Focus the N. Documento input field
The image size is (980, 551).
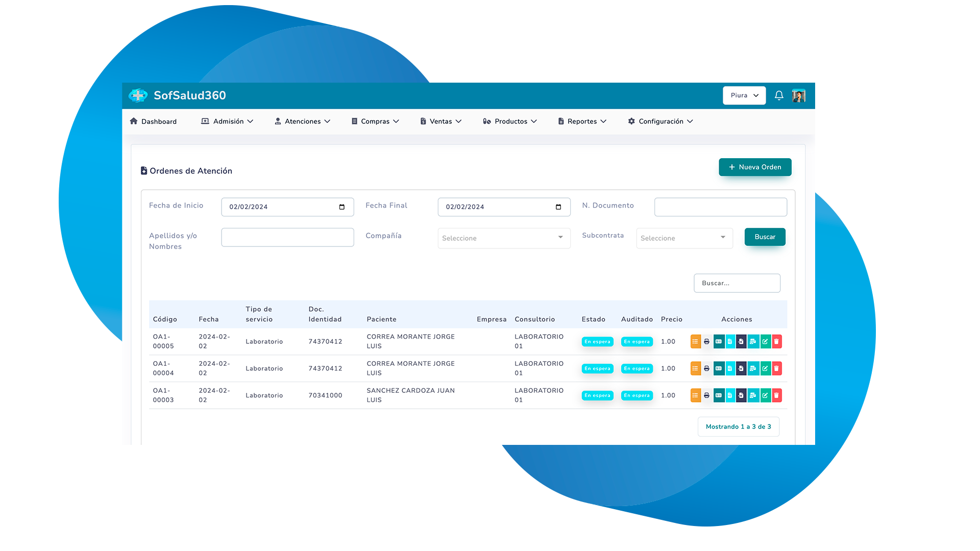[720, 207]
